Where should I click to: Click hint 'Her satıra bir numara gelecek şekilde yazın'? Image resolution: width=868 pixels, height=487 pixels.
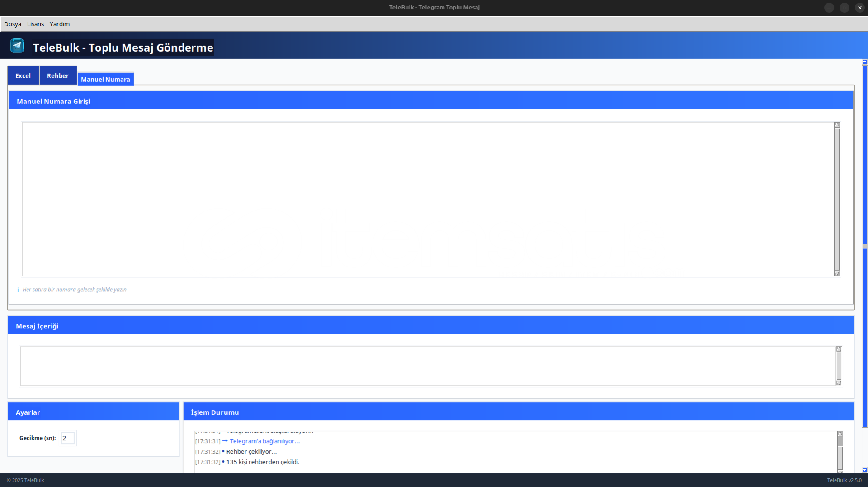tap(75, 290)
